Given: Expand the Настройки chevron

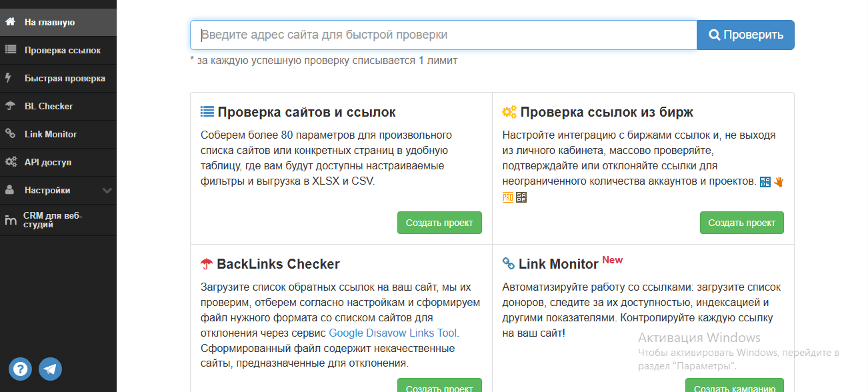Looking at the screenshot, I should pyautogui.click(x=105, y=190).
